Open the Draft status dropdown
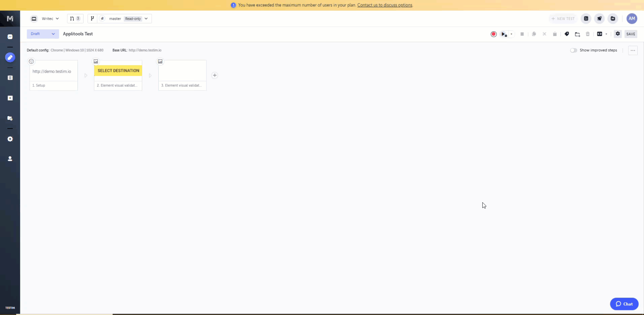The image size is (644, 315). [x=43, y=34]
